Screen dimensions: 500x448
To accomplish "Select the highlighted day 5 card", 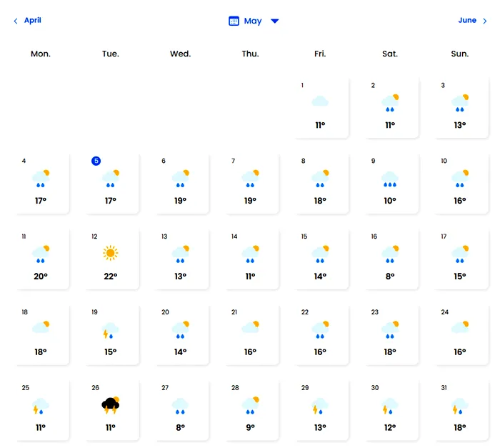I will point(110,184).
